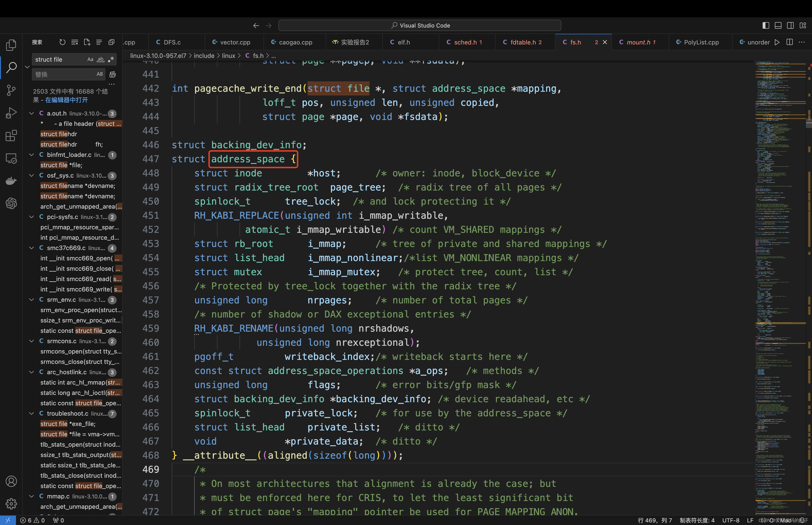Collapse srm_env.c search results

coord(31,300)
